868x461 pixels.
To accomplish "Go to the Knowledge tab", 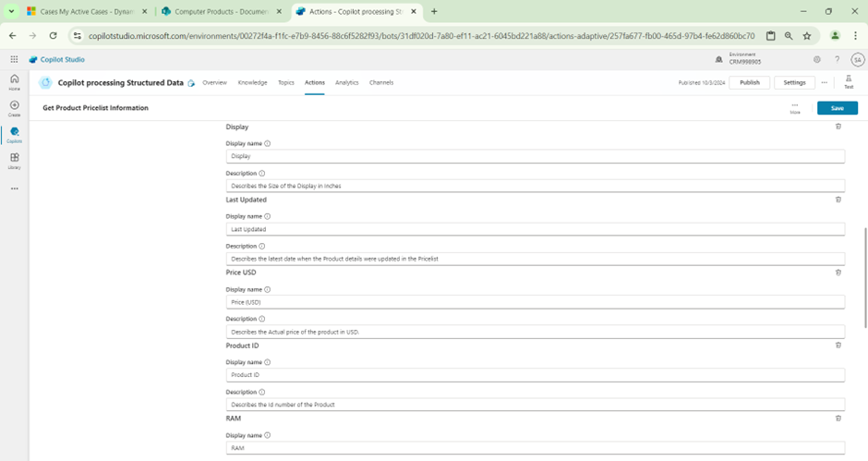I will coord(252,82).
